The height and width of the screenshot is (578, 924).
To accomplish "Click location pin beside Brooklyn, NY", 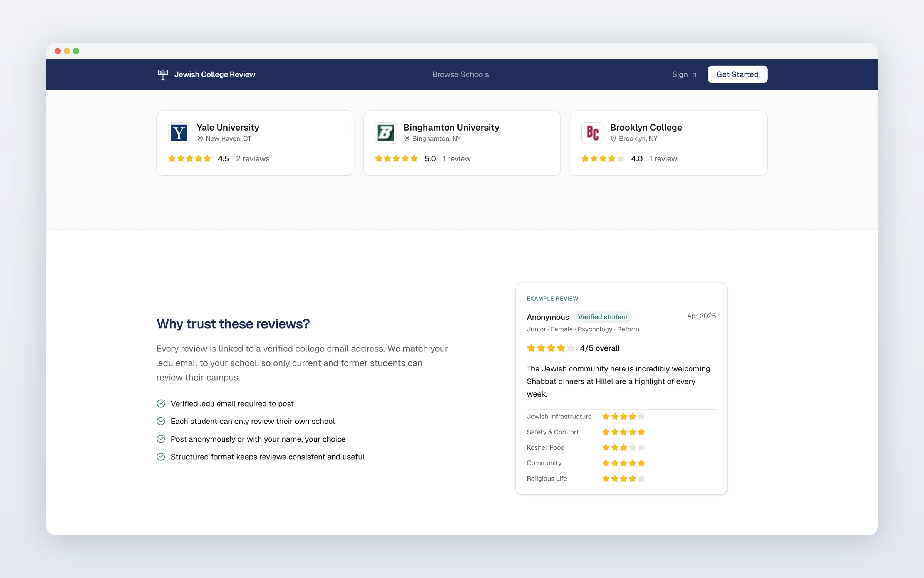I will (613, 139).
